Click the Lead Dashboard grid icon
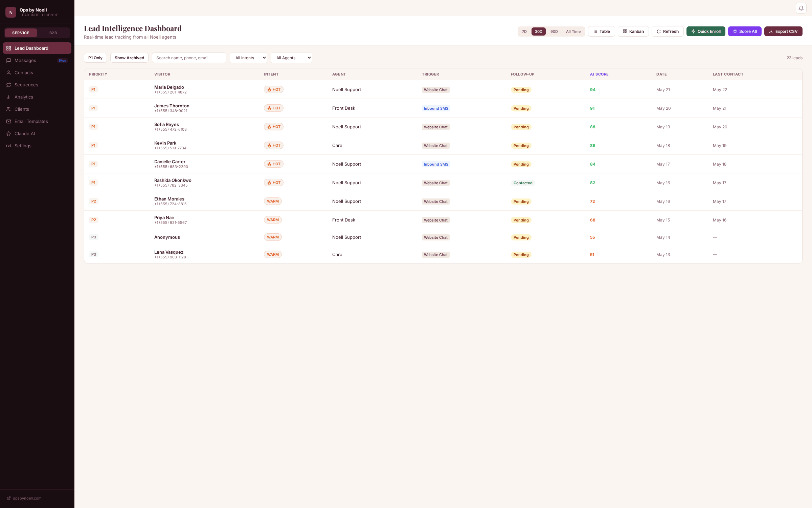 pos(9,48)
